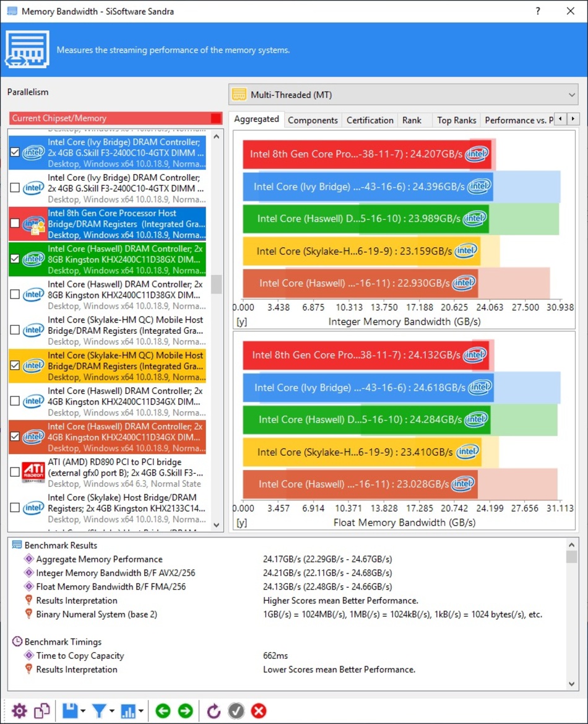Expand the dropdown arrow beside filter icon
The width and height of the screenshot is (588, 724).
tap(111, 711)
